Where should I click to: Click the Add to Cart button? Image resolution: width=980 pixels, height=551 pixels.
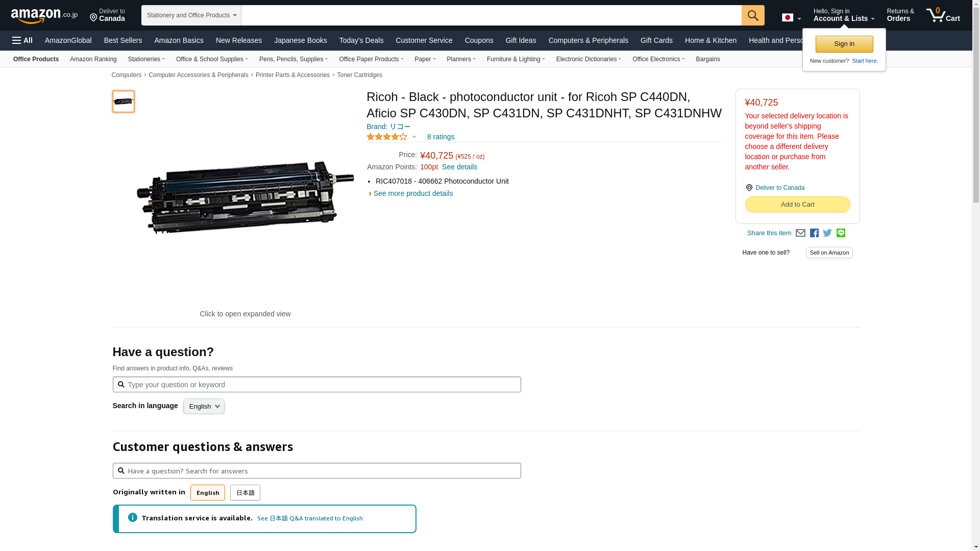point(797,205)
